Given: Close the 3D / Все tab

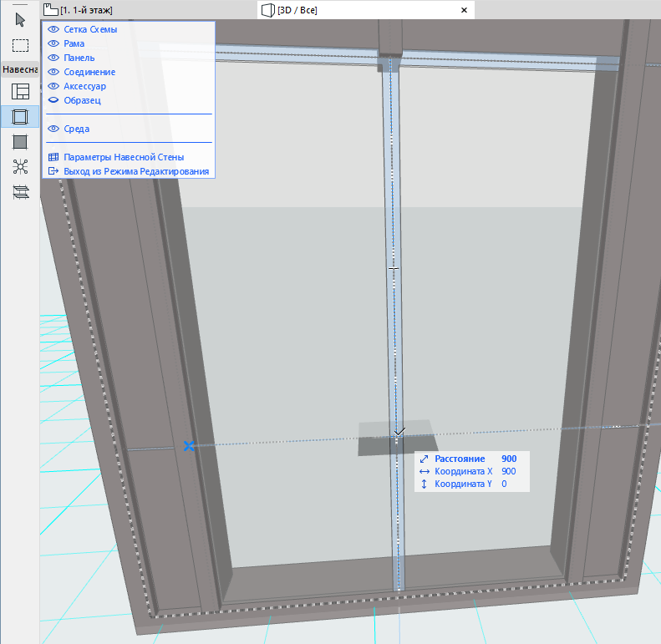Looking at the screenshot, I should (464, 10).
